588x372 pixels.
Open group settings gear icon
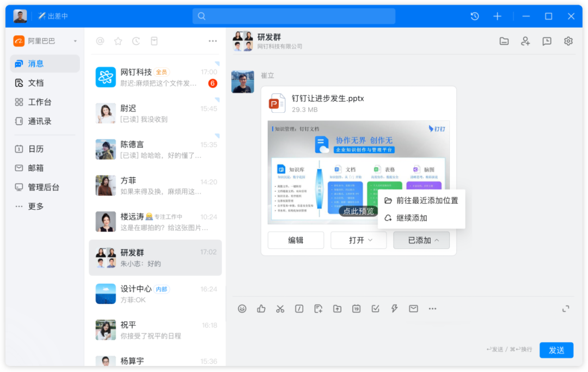click(x=568, y=41)
